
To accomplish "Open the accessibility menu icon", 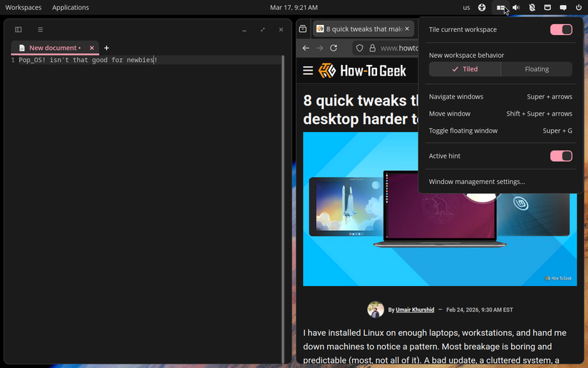I will [x=483, y=8].
